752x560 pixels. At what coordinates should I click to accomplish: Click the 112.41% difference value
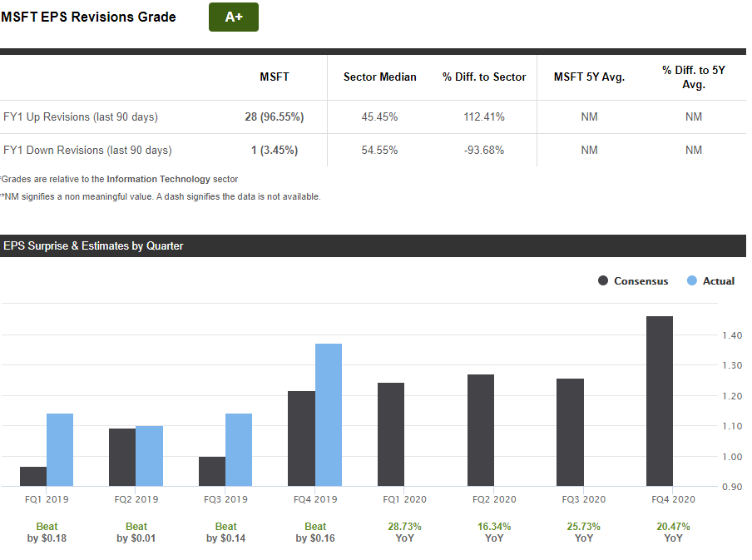(x=484, y=117)
